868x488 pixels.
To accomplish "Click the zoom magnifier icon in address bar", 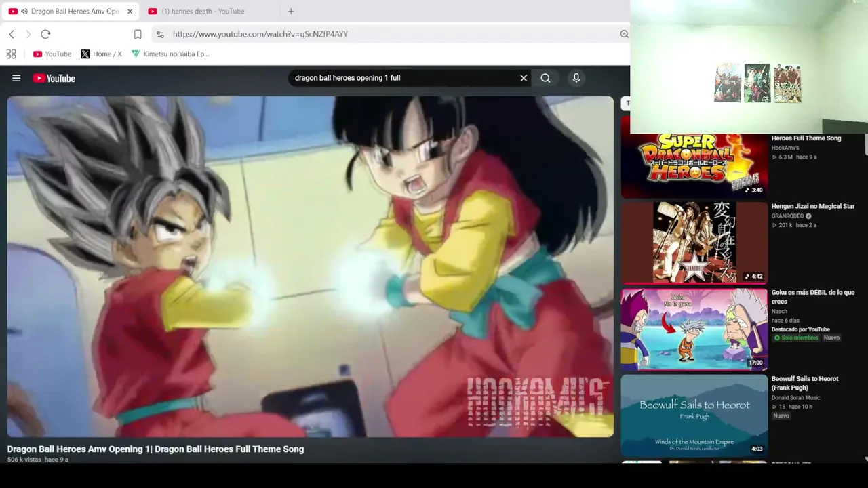I will (x=624, y=34).
